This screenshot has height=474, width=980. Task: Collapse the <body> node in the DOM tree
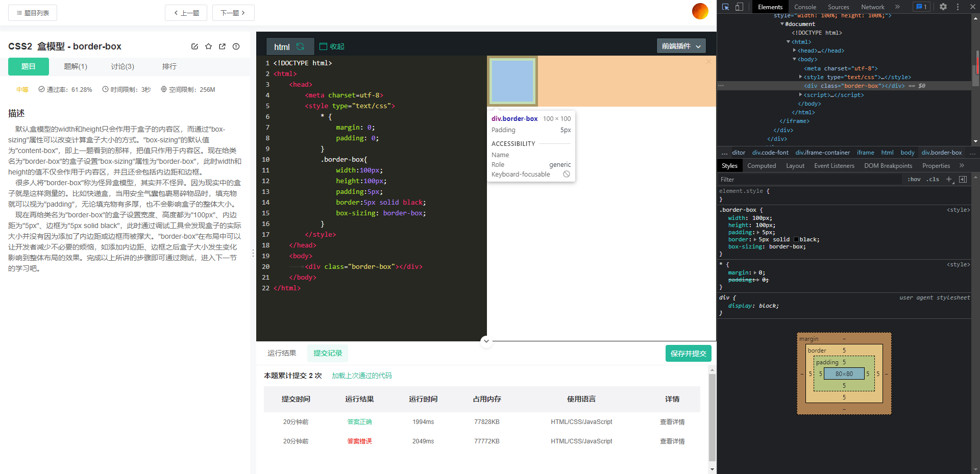pyautogui.click(x=794, y=59)
